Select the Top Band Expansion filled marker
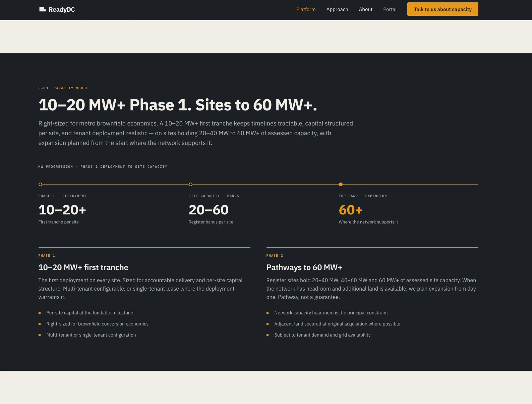Image resolution: width=532 pixels, height=404 pixels. click(x=341, y=184)
